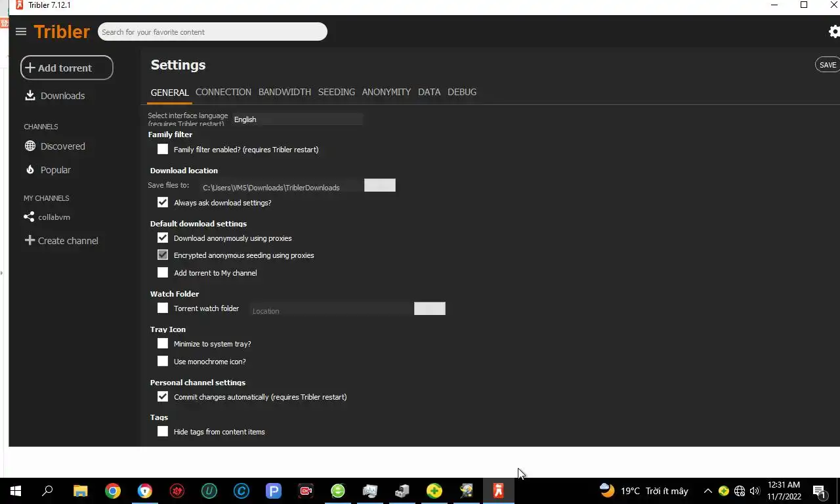Check Use monochrome icon
840x504 pixels.
click(x=163, y=362)
